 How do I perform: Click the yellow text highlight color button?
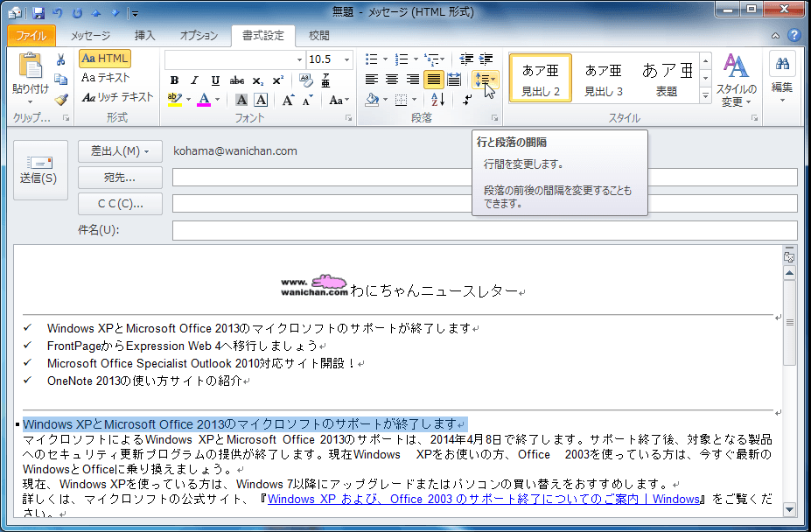point(175,100)
